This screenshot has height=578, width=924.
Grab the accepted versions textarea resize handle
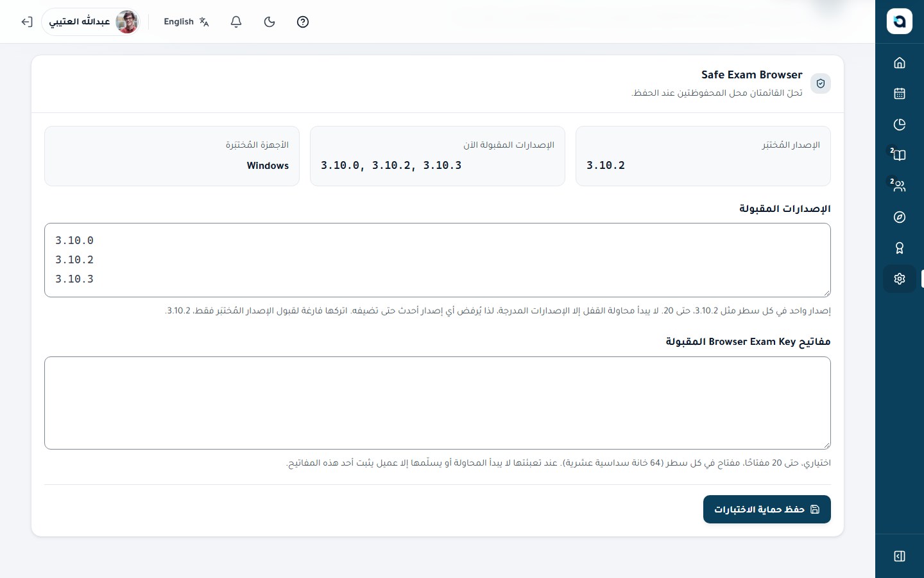pos(826,293)
